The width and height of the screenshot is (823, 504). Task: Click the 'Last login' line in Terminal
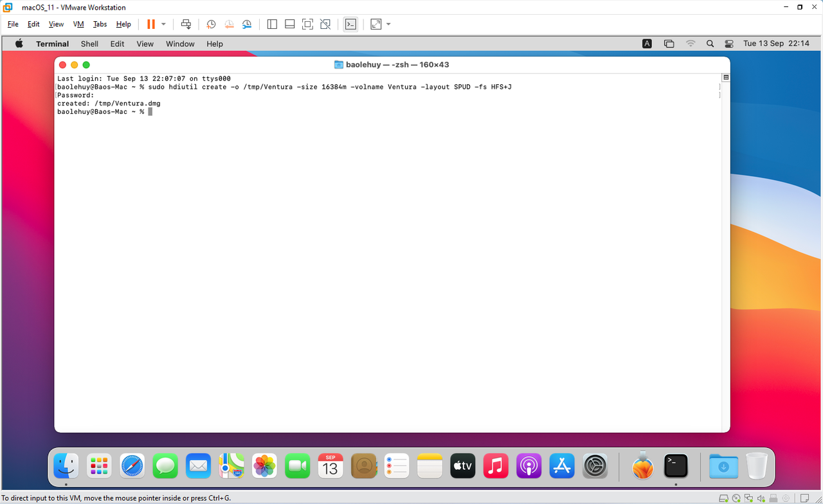coord(144,78)
